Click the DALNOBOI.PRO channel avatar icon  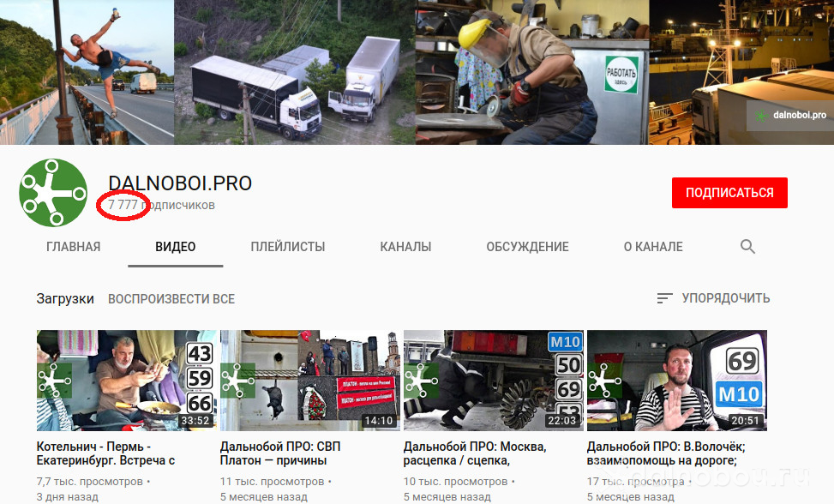(x=53, y=193)
